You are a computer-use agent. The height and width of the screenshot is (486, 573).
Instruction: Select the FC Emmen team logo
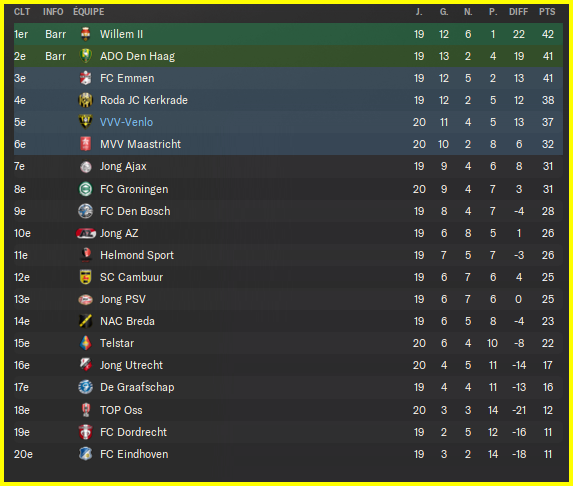[86, 78]
